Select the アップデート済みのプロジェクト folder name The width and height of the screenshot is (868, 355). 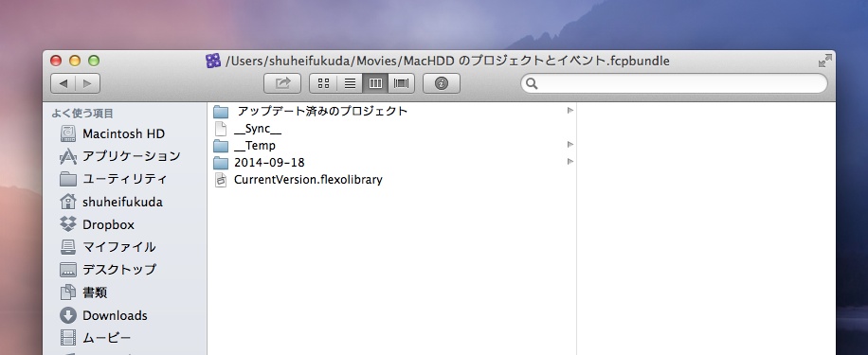coord(323,111)
